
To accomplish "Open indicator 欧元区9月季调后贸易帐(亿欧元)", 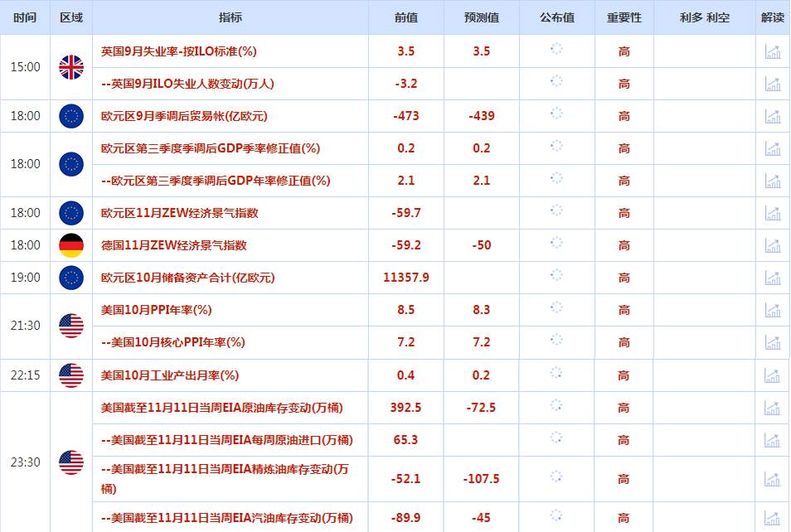I will coord(184,116).
